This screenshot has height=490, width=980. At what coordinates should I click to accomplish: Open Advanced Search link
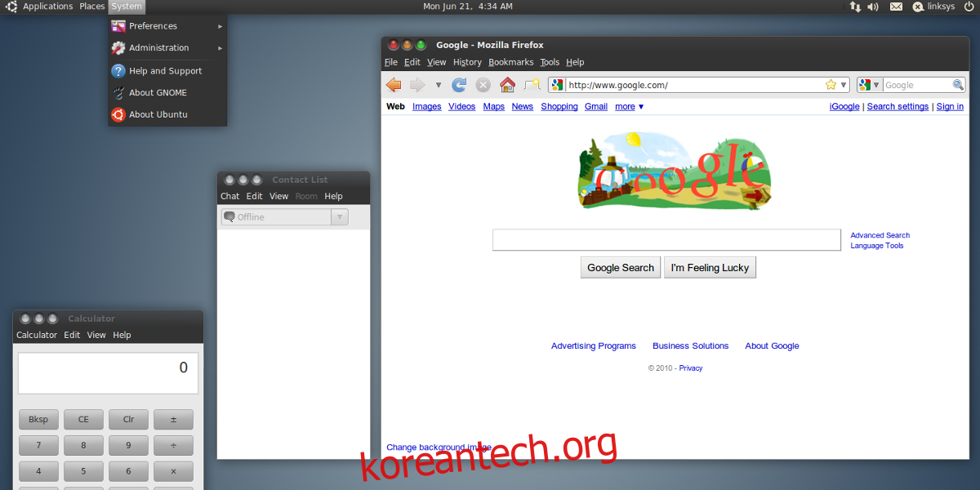click(880, 235)
